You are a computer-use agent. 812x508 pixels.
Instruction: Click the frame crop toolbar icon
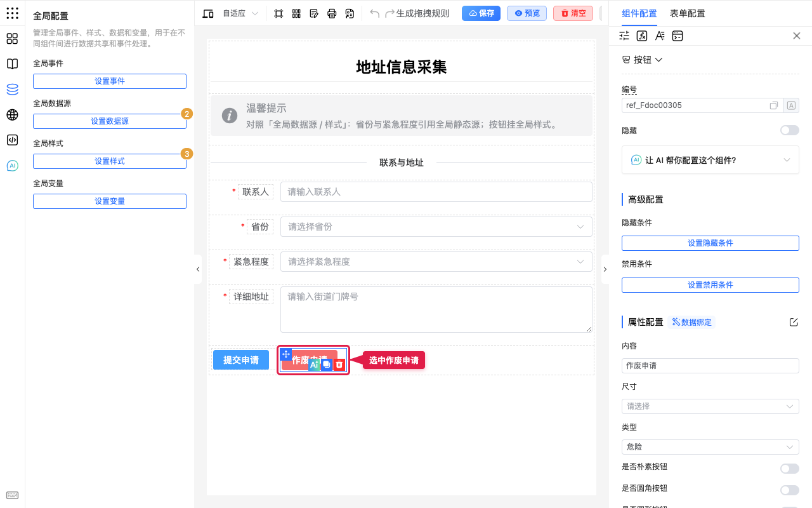click(278, 13)
